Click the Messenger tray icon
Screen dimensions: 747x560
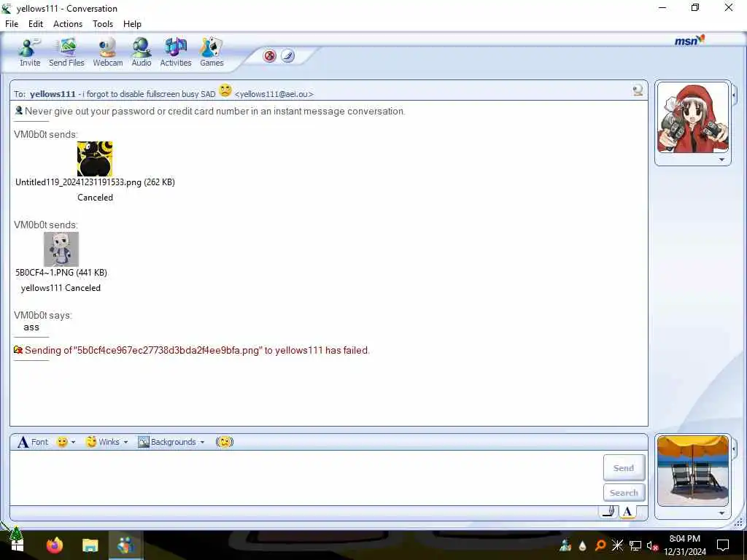click(x=565, y=545)
